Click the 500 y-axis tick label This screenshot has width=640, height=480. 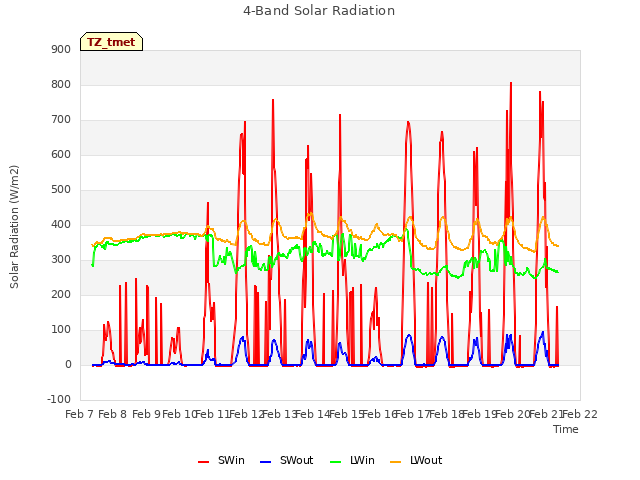61,189
